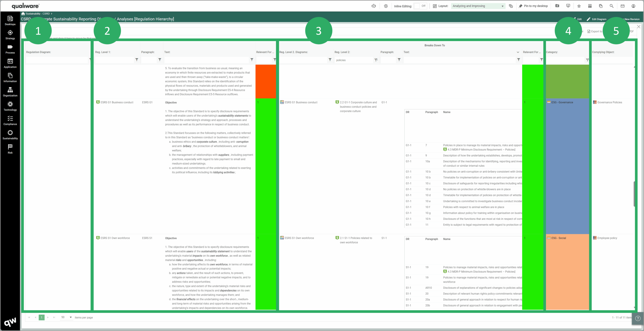Click the Reg. Level 2 filter field containing policies
644x331 pixels.
click(x=353, y=60)
